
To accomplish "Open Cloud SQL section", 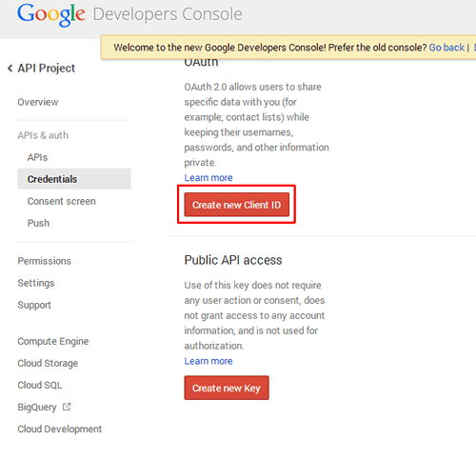I will pos(40,385).
